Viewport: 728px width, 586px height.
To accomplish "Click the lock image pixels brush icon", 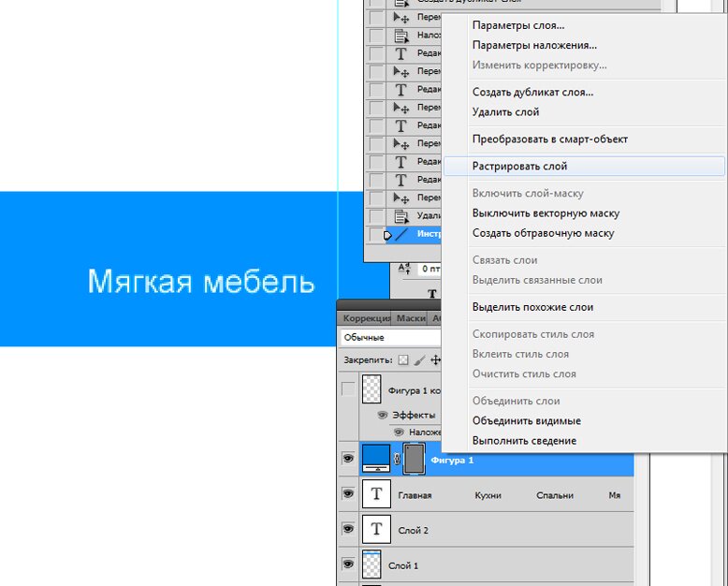I will point(420,359).
